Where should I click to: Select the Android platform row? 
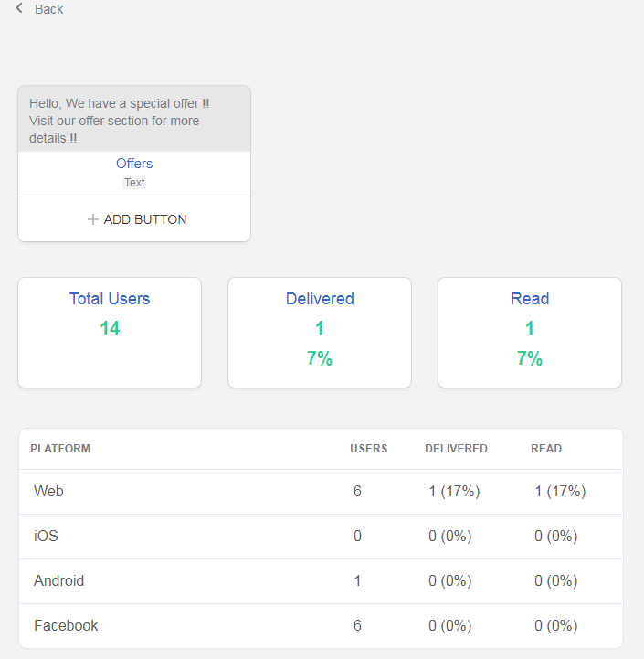click(58, 581)
